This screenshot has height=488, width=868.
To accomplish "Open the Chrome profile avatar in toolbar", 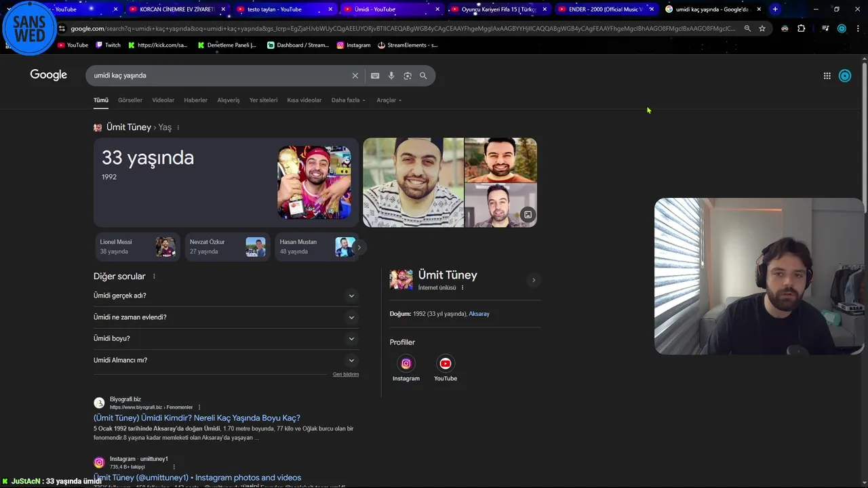I will coord(842,28).
